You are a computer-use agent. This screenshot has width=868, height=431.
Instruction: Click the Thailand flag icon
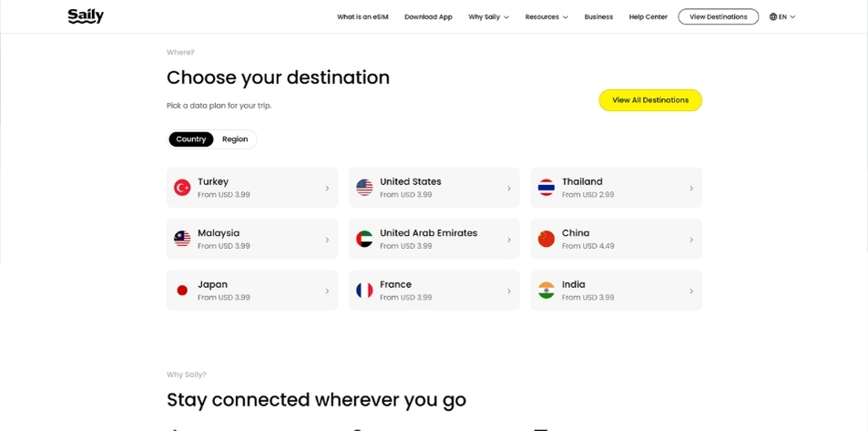click(546, 188)
